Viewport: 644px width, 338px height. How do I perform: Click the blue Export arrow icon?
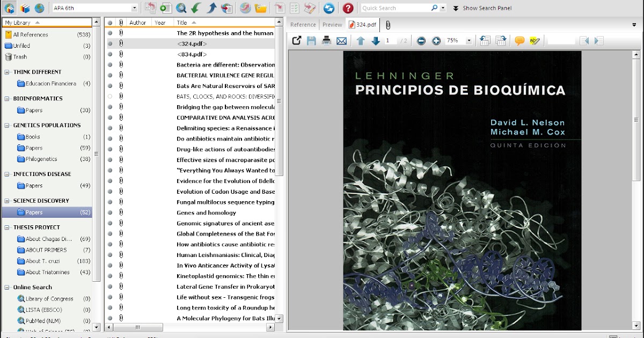coord(211,8)
